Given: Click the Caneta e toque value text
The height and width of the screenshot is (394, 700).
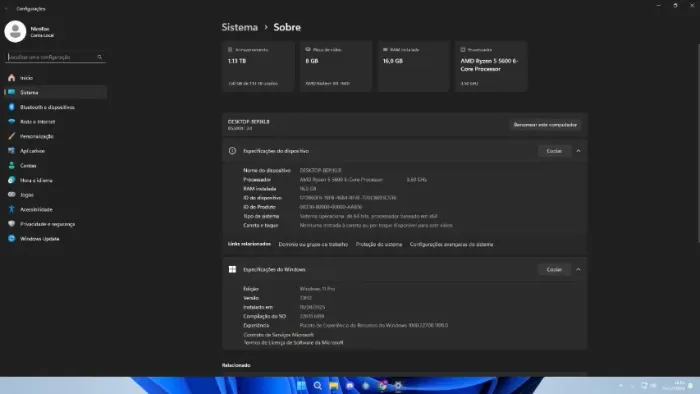Looking at the screenshot, I should (376, 225).
